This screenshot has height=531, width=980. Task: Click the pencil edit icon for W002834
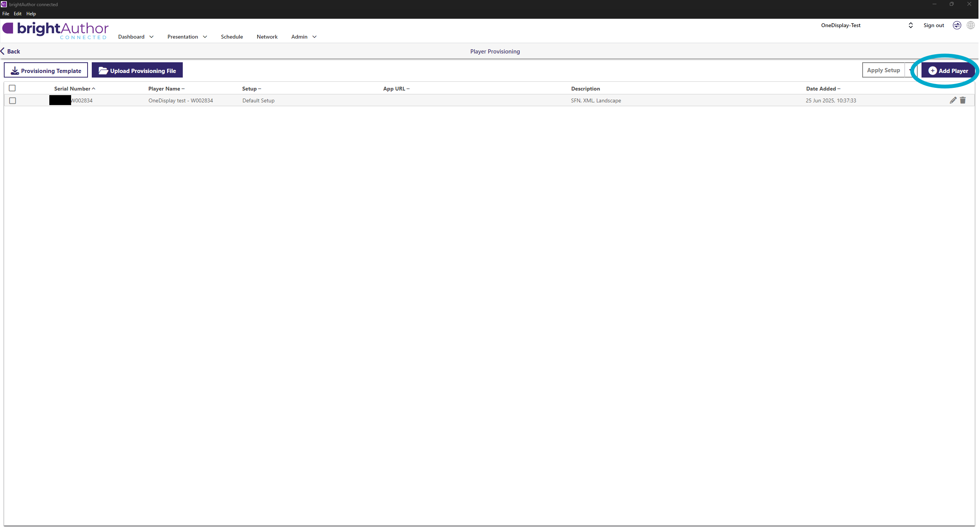pyautogui.click(x=953, y=100)
